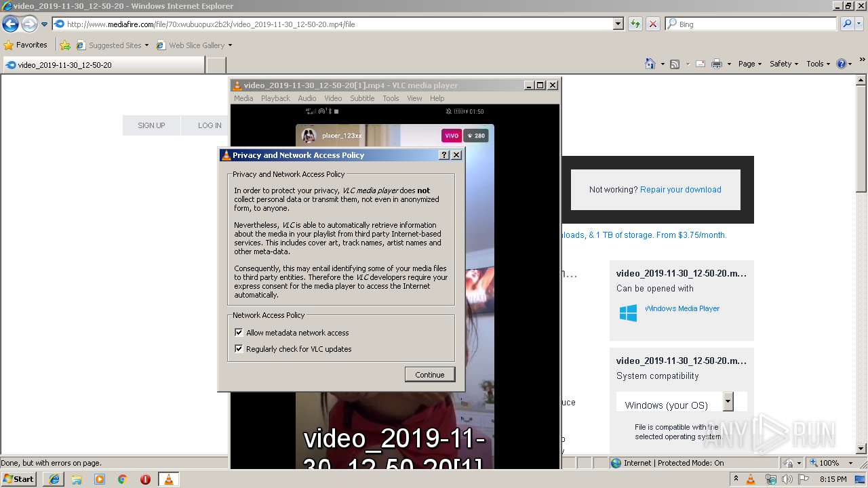
Task: Click the IE Back navigation button
Action: point(10,24)
